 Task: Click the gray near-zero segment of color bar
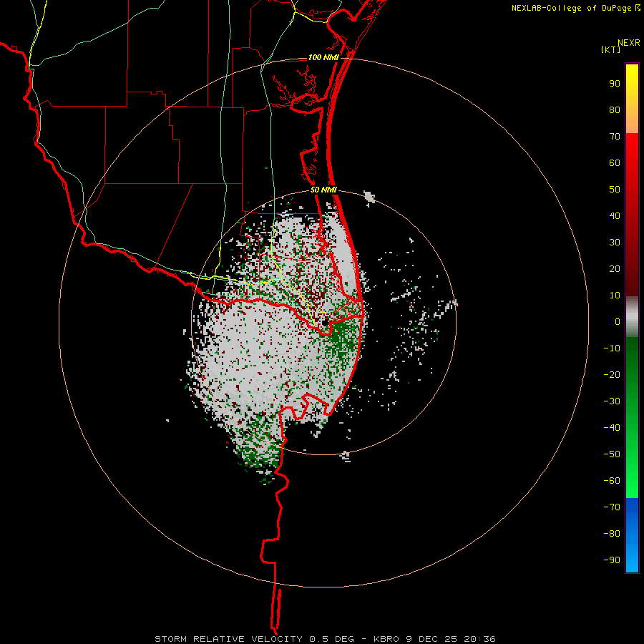[x=632, y=317]
